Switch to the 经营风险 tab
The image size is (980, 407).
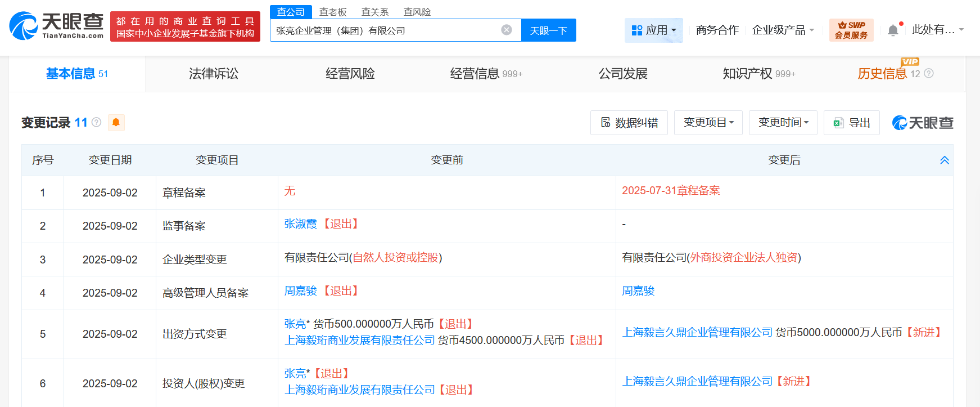[350, 74]
